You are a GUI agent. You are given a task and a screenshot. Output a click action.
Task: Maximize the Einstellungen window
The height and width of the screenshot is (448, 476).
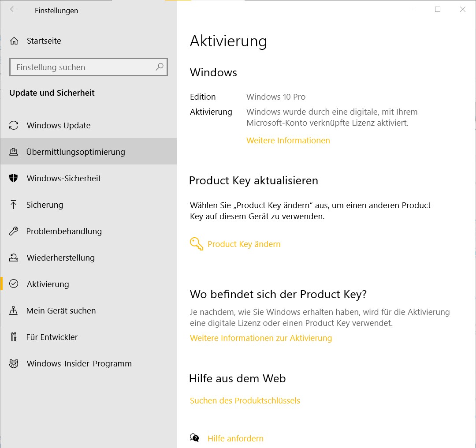[438, 9]
